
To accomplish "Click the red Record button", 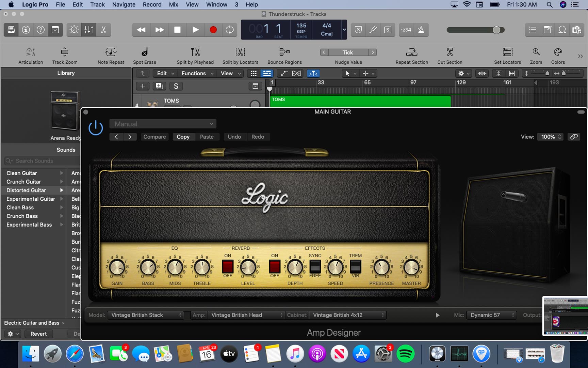I will pos(213,30).
